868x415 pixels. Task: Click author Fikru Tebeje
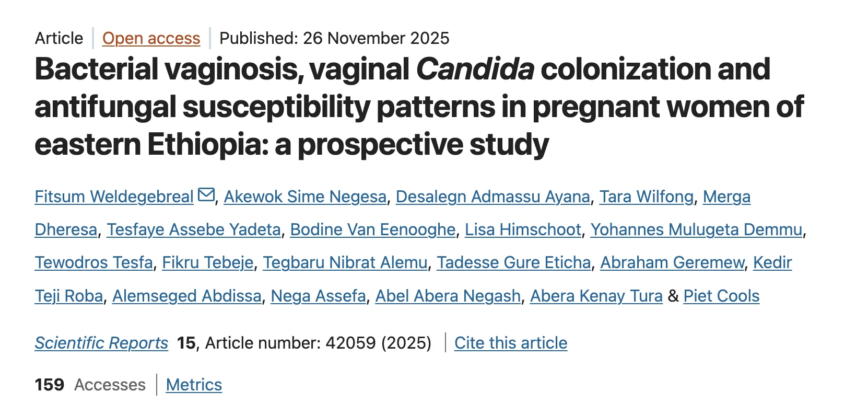coord(207,262)
